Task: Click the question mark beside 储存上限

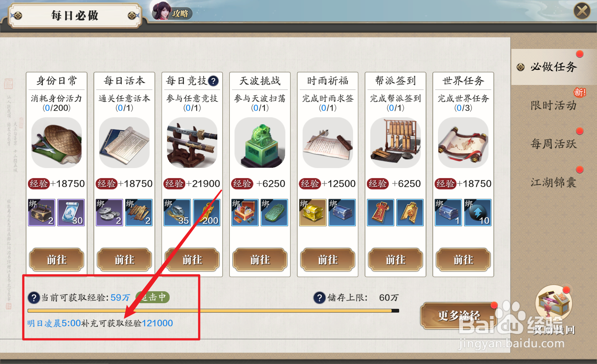Action: point(319,298)
